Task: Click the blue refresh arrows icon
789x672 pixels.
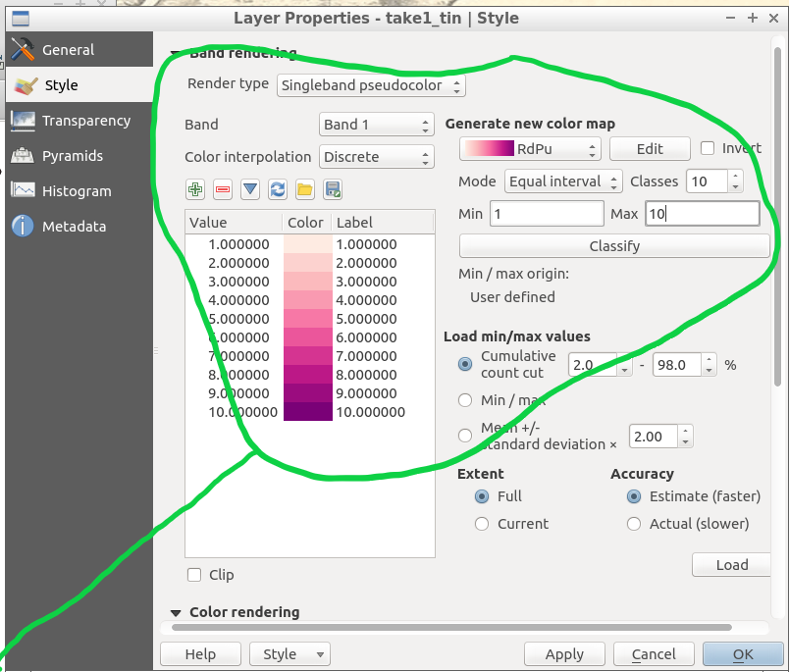Action: 278,189
